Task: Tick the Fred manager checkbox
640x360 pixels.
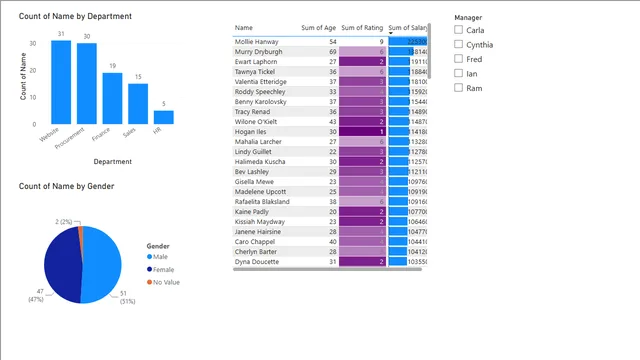Action: (x=458, y=59)
